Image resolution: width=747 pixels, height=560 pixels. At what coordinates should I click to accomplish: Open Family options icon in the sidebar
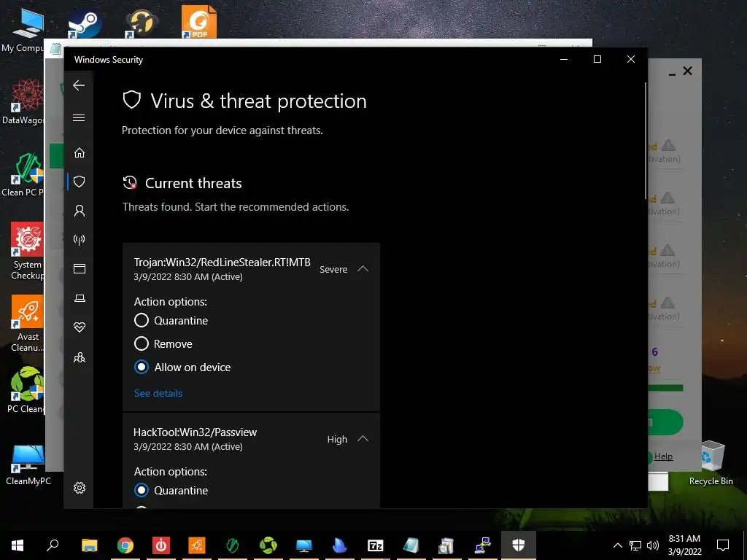click(x=80, y=357)
